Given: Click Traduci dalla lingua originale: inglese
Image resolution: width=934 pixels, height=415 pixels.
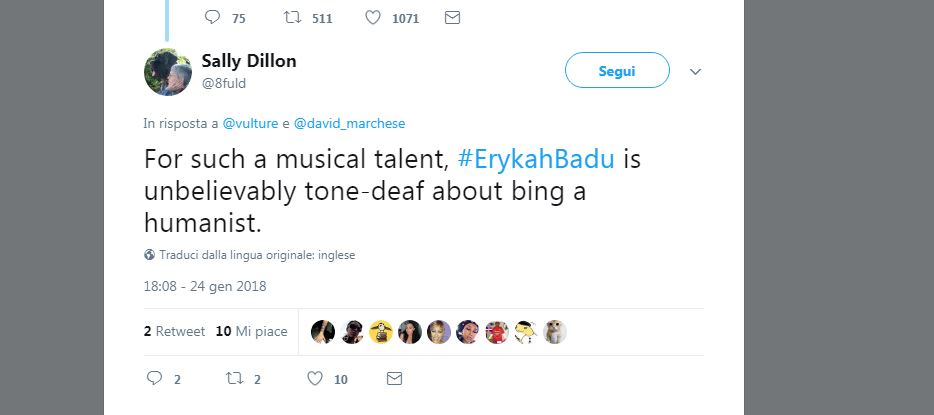Looking at the screenshot, I should click(257, 255).
